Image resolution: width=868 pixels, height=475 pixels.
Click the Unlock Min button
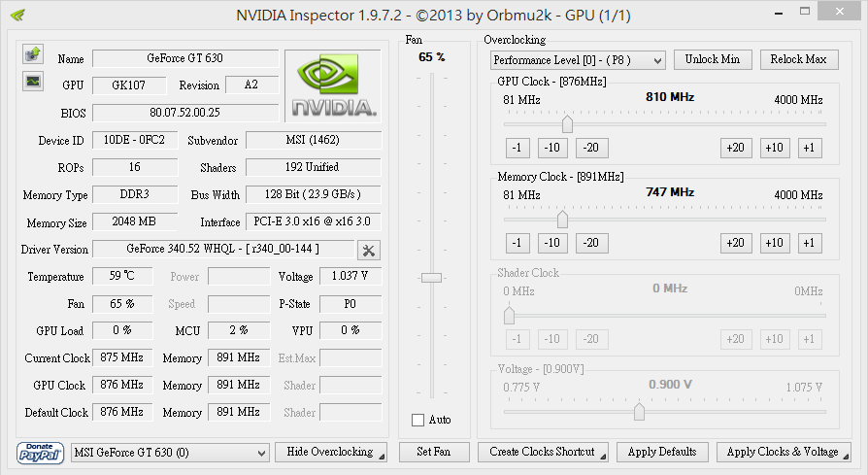(x=713, y=59)
